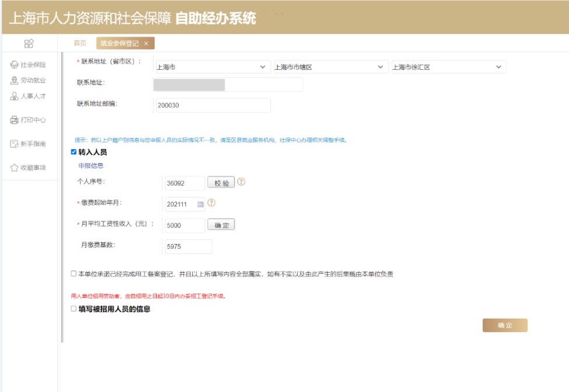
Task: Uncheck the 转入人员 checkbox
Action: (x=74, y=152)
